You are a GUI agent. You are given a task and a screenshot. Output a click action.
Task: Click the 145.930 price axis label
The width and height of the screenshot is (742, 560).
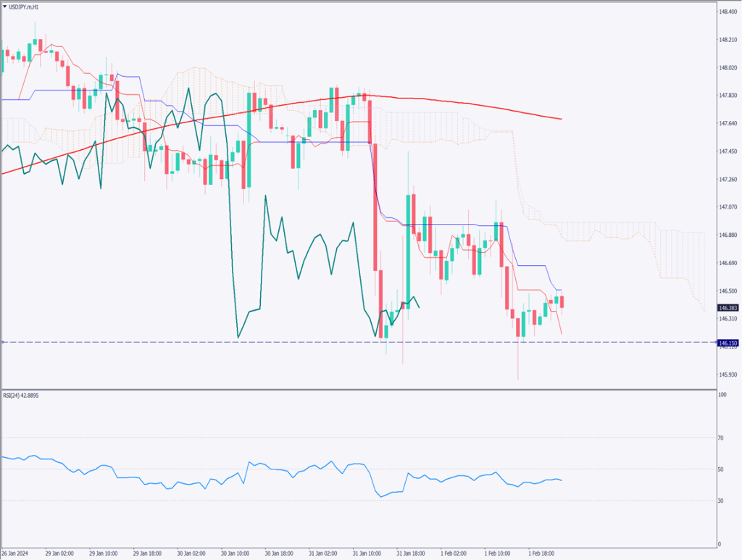point(728,375)
